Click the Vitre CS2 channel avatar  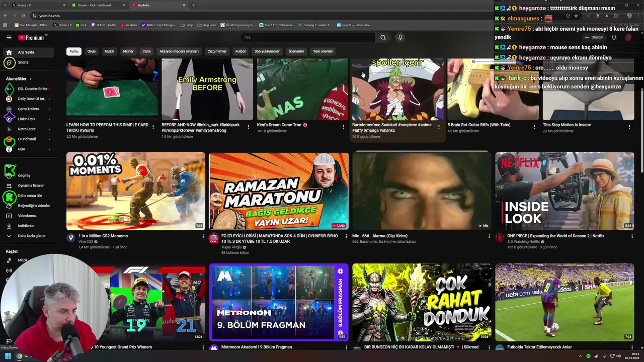(x=71, y=238)
